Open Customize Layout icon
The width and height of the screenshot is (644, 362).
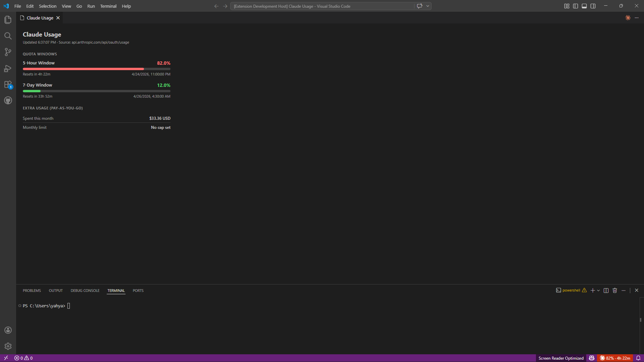pos(567,6)
